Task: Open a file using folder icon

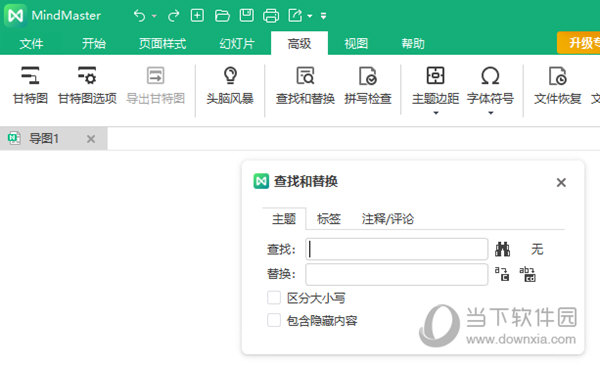Action: [222, 16]
